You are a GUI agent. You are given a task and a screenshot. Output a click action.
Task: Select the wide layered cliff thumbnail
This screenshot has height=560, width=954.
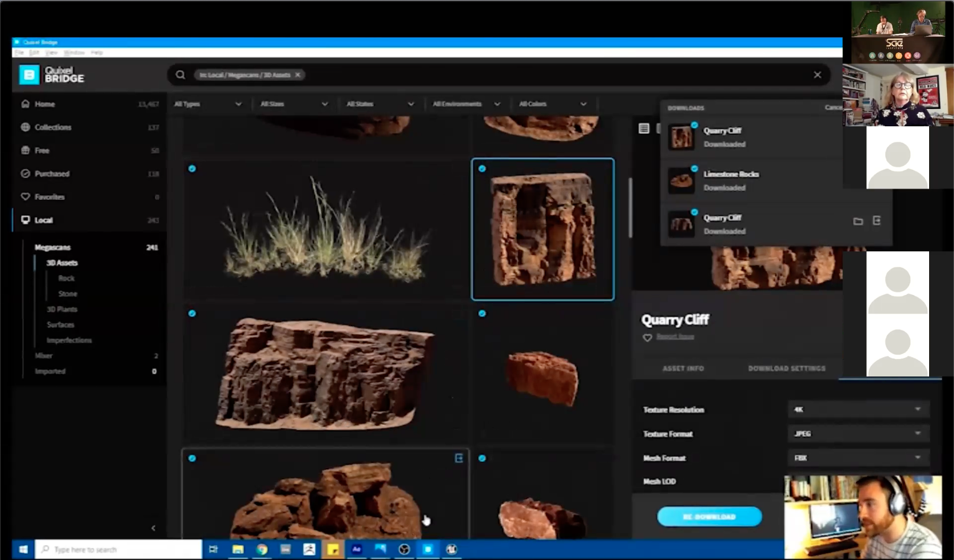click(x=325, y=374)
